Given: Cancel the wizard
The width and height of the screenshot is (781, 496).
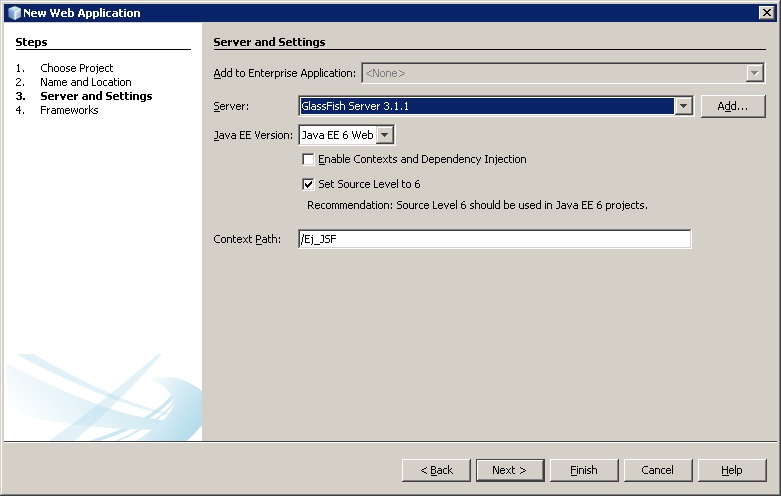Looking at the screenshot, I should point(657,470).
